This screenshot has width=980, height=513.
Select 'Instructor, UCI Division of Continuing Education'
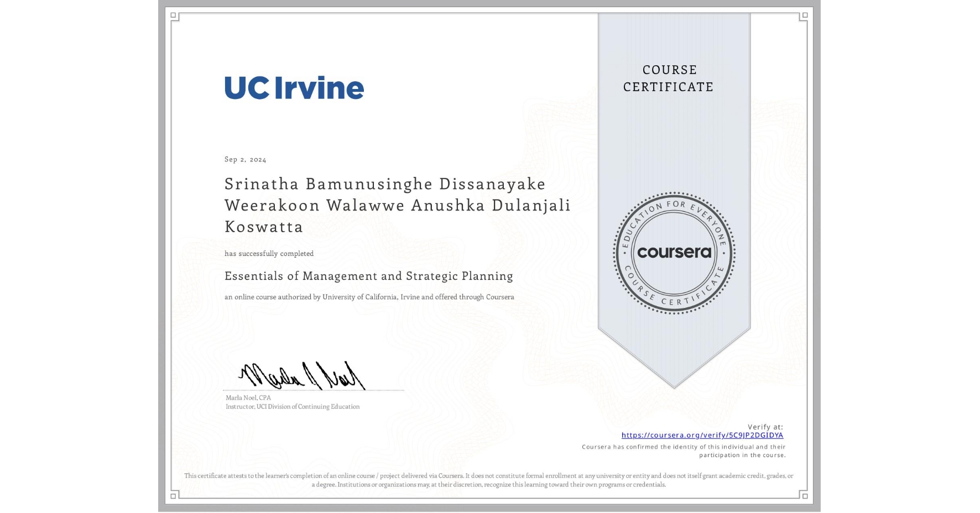coord(293,406)
